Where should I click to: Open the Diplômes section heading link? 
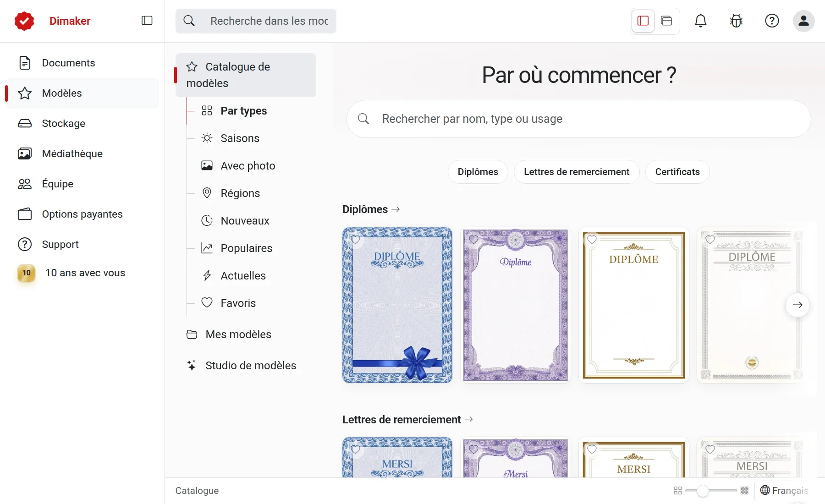coord(371,209)
